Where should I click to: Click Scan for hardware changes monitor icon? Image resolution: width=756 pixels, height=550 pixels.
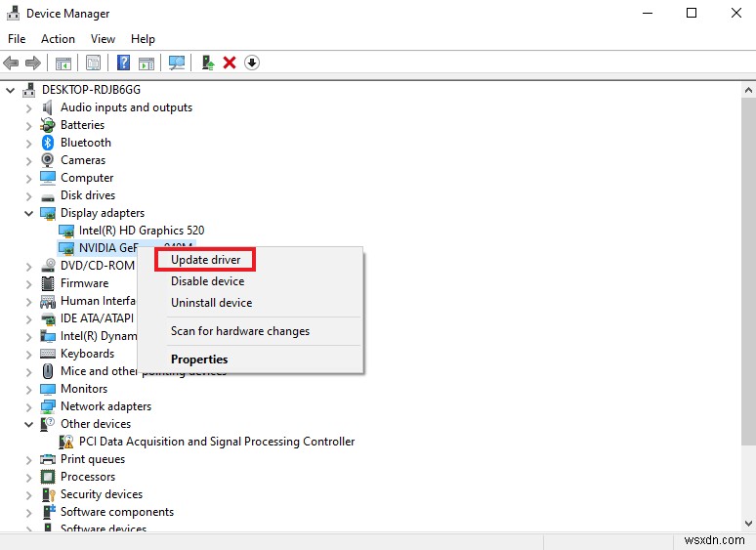pos(177,63)
